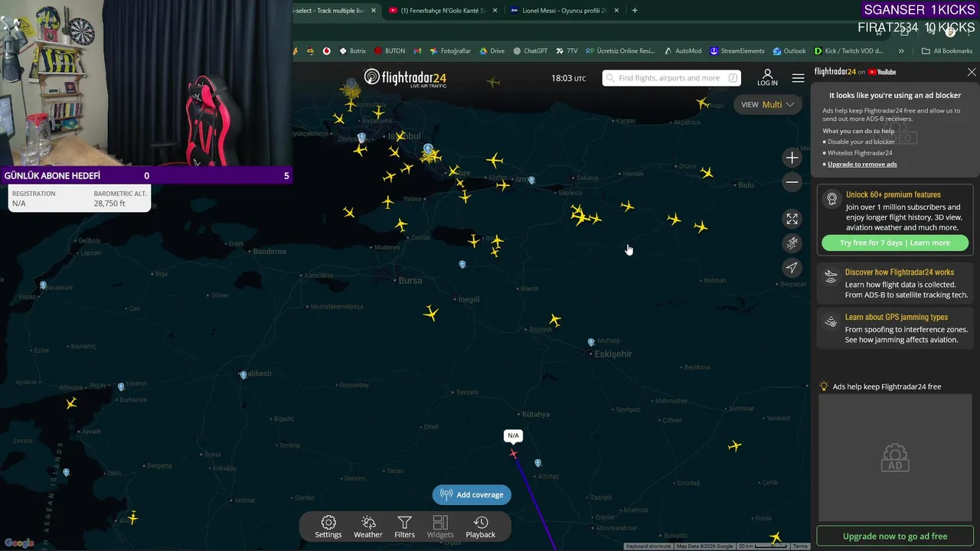
Task: Open the Fotoğraflar bookmark
Action: pos(450,51)
